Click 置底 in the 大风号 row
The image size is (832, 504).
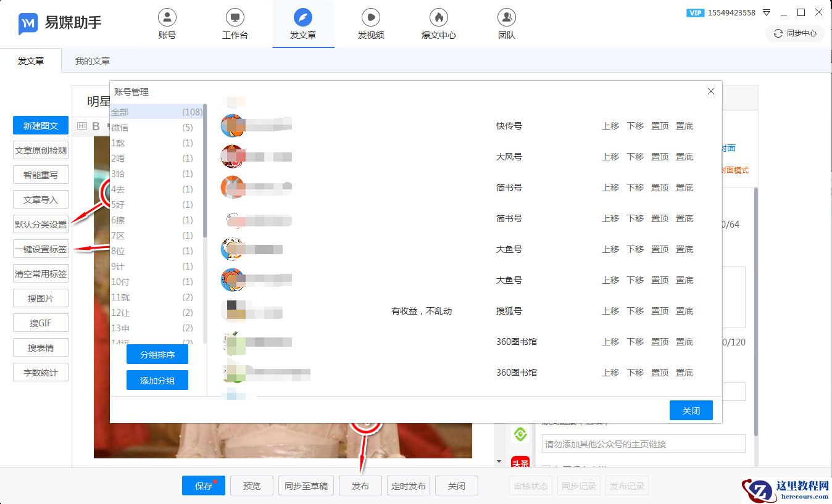click(x=684, y=157)
